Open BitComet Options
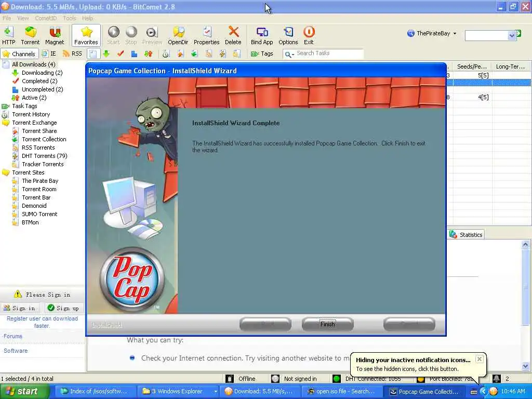The width and height of the screenshot is (532, 399). pyautogui.click(x=288, y=35)
